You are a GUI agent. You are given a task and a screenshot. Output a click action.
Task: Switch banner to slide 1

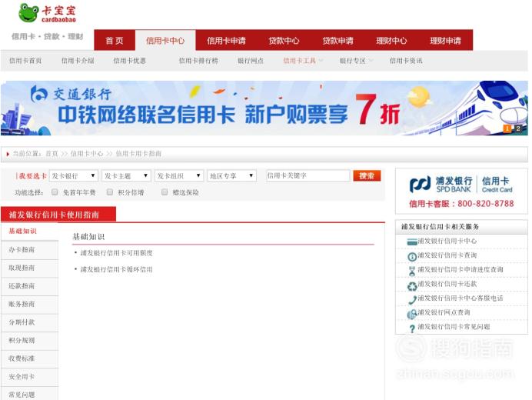tap(507, 128)
